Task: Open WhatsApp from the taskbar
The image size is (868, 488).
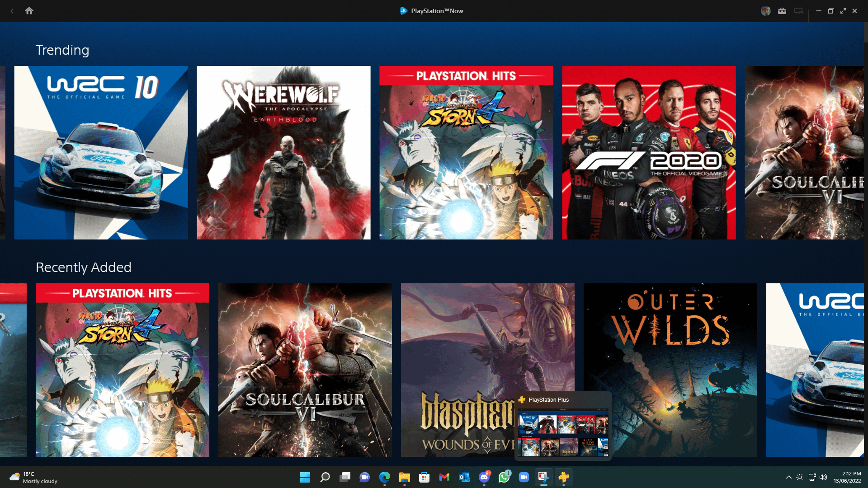Action: 504,477
